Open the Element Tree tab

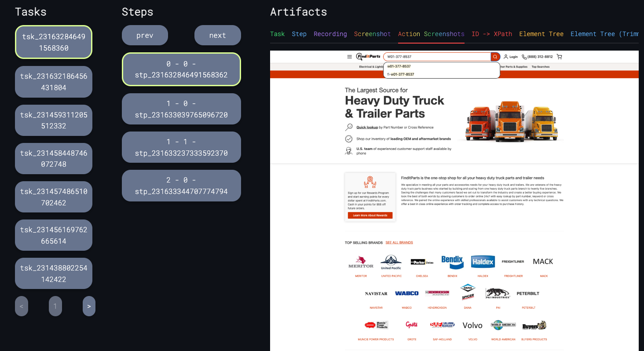tap(541, 34)
